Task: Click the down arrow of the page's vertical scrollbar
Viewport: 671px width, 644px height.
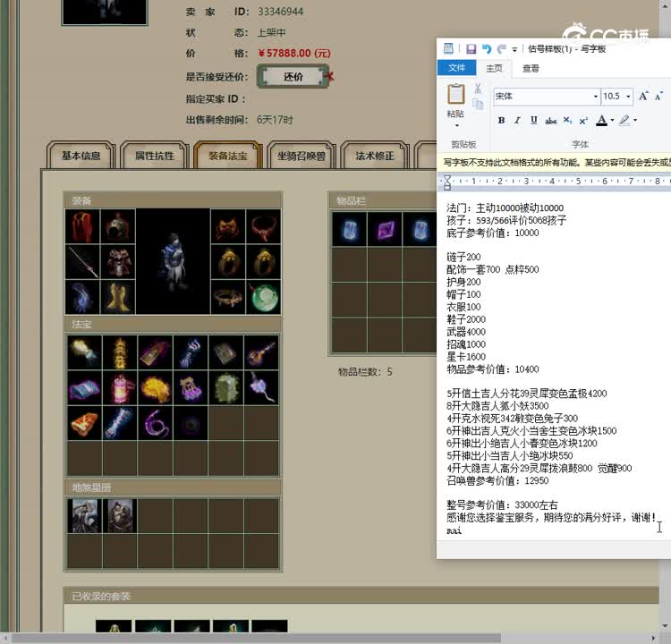Action: click(666, 626)
